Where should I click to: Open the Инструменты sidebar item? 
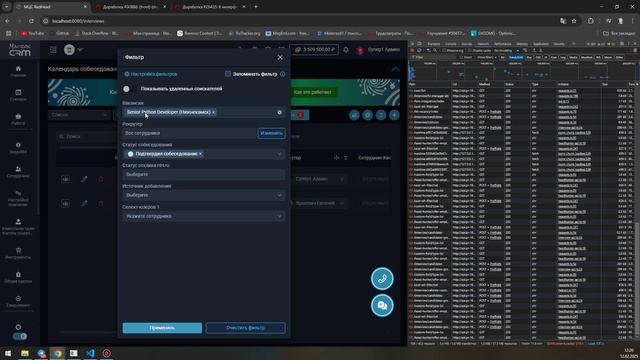coord(18,253)
